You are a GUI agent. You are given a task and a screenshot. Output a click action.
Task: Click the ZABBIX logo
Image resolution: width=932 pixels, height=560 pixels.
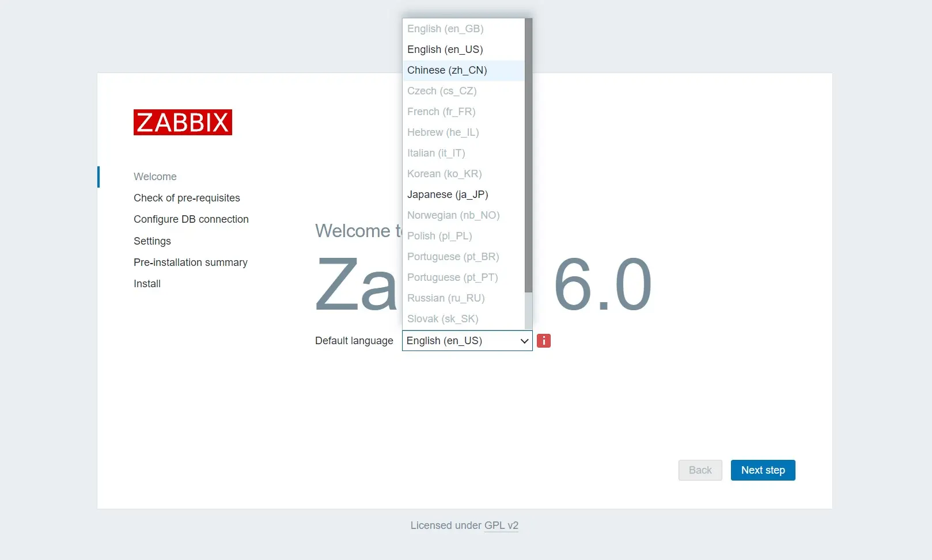[x=183, y=123]
